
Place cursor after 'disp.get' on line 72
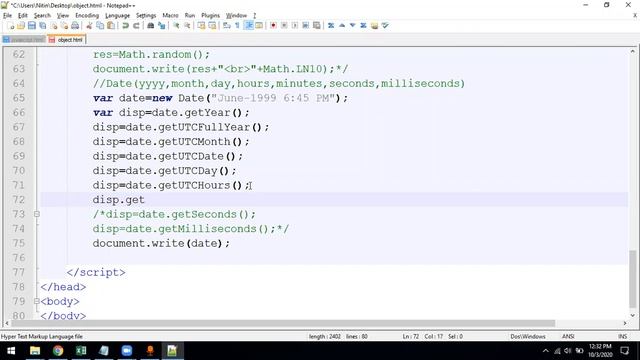[x=145, y=200]
